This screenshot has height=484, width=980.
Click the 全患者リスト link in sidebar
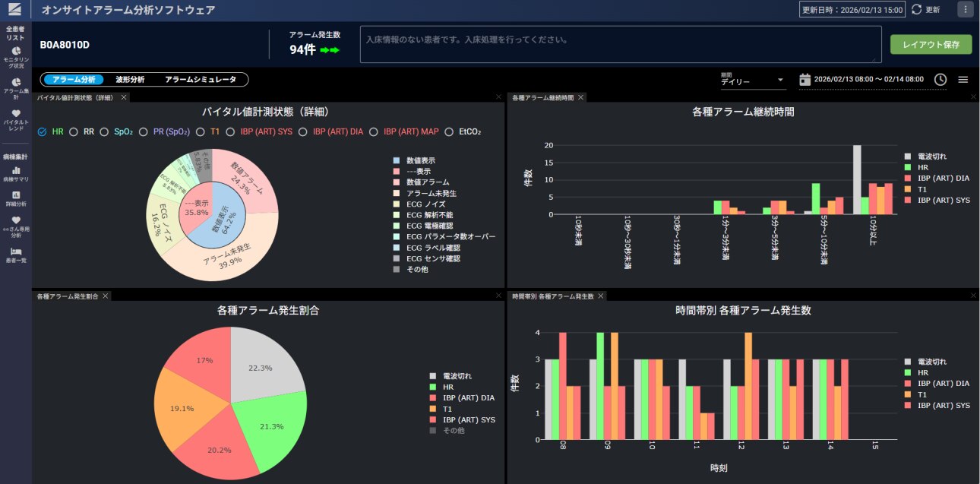click(x=16, y=33)
